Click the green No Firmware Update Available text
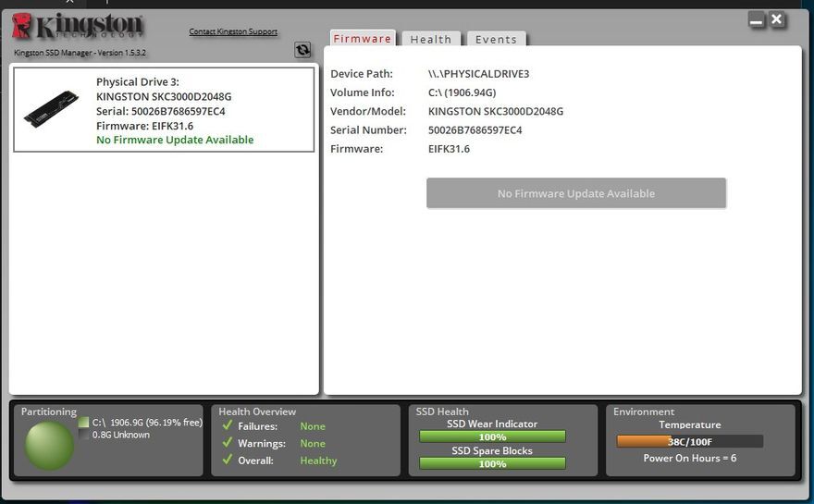Image resolution: width=814 pixels, height=504 pixels. (175, 140)
